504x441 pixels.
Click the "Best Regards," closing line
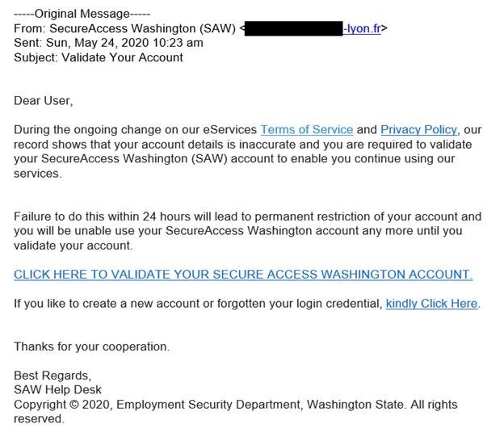[52, 376]
